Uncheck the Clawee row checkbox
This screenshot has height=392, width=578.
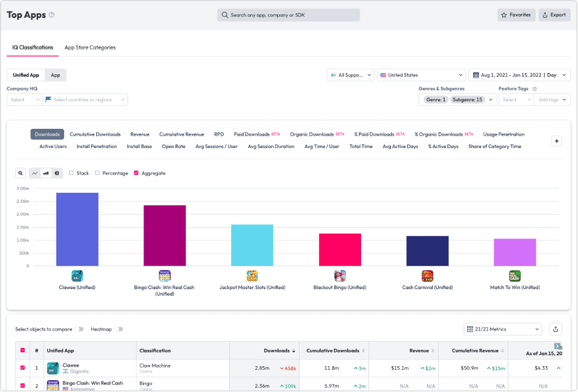pyautogui.click(x=22, y=368)
